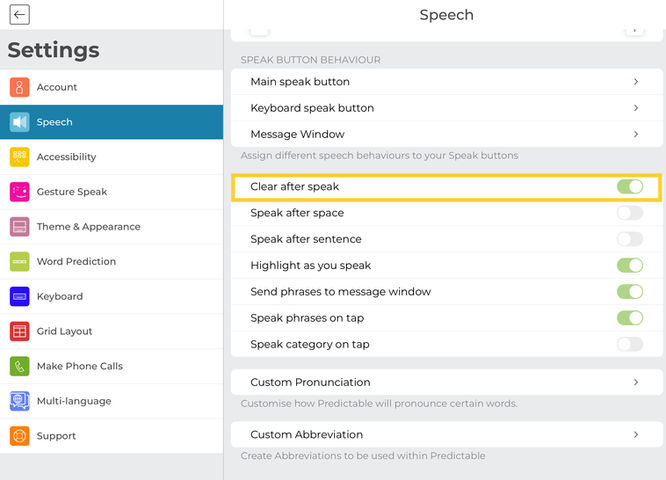Open Account via its orange icon
Screen dimensions: 666x480
tap(20, 87)
